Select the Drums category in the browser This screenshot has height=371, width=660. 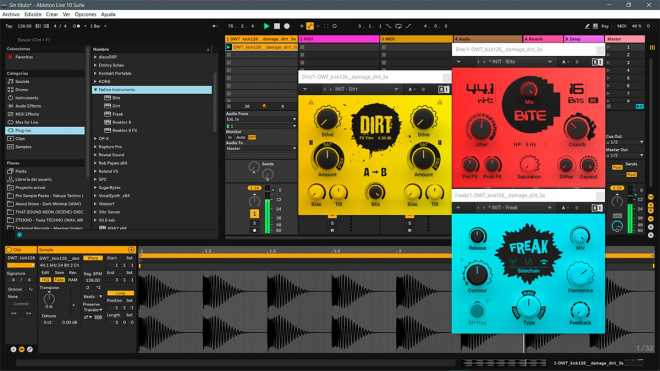click(x=22, y=90)
